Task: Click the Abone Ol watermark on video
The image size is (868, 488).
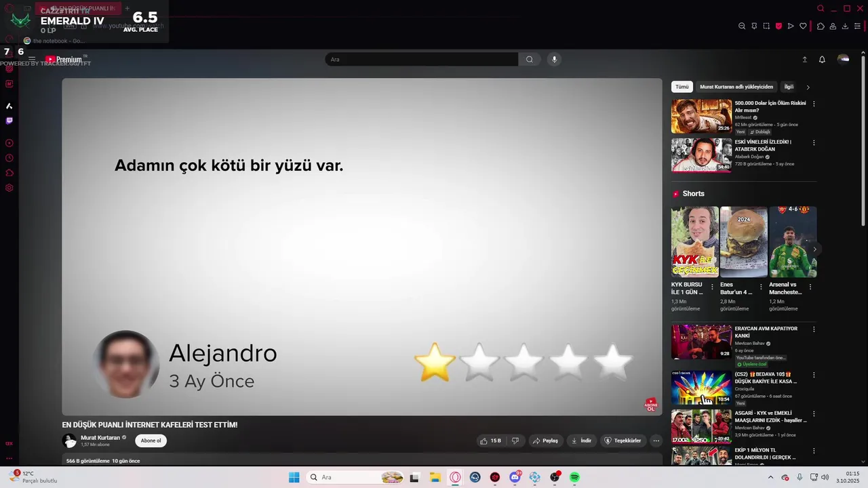Action: point(651,405)
